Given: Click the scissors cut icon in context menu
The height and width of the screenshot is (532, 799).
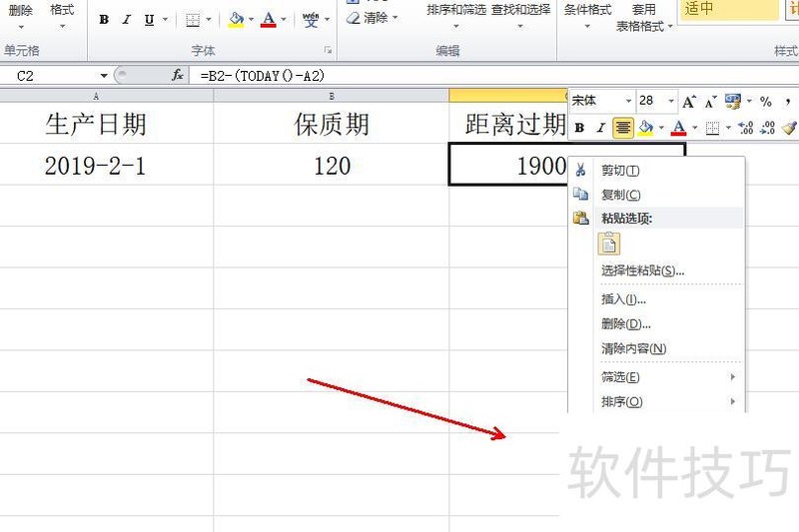Looking at the screenshot, I should pos(580,170).
